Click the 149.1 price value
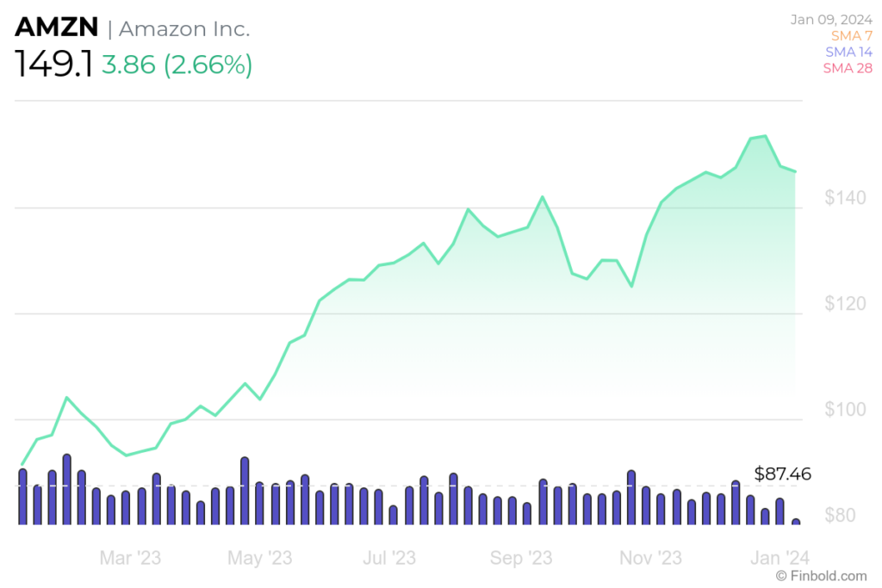 coord(54,64)
